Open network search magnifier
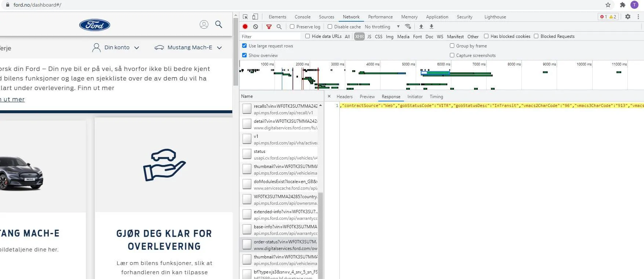This screenshot has width=644, height=279. (x=279, y=26)
